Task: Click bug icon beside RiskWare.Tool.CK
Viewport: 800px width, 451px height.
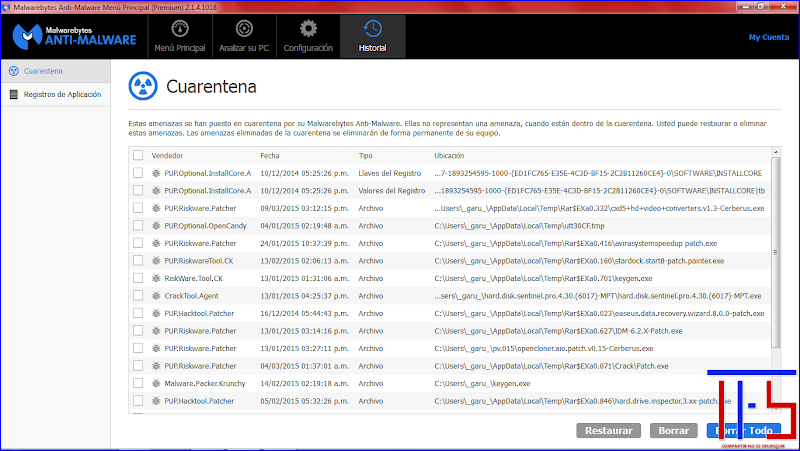Action: [x=156, y=278]
